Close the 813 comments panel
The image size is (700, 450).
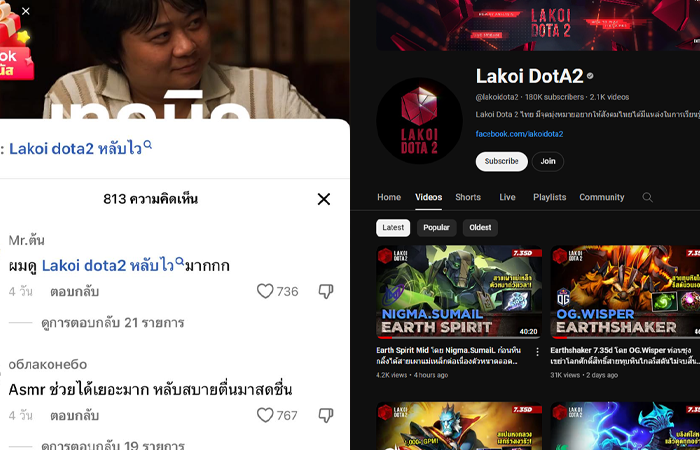pos(324,199)
